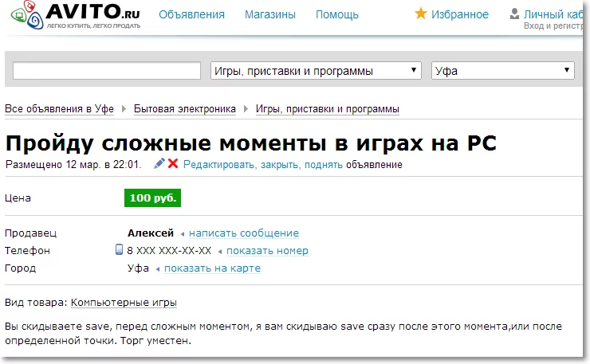Click the breadcrumb arrow after Бытовая электроника
Image resolution: width=590 pixels, height=364 pixels.
(246, 109)
